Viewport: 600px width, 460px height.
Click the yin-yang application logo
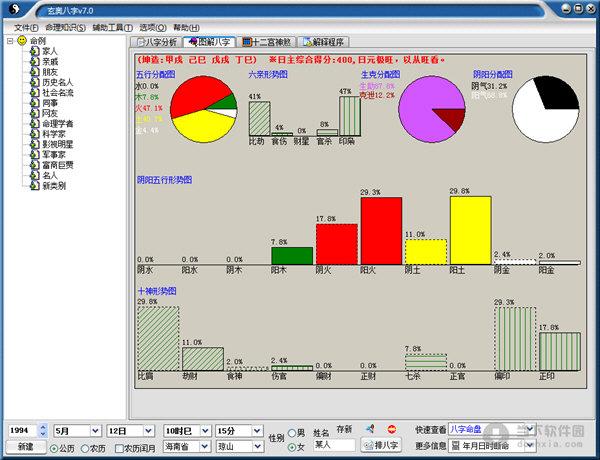point(14,8)
